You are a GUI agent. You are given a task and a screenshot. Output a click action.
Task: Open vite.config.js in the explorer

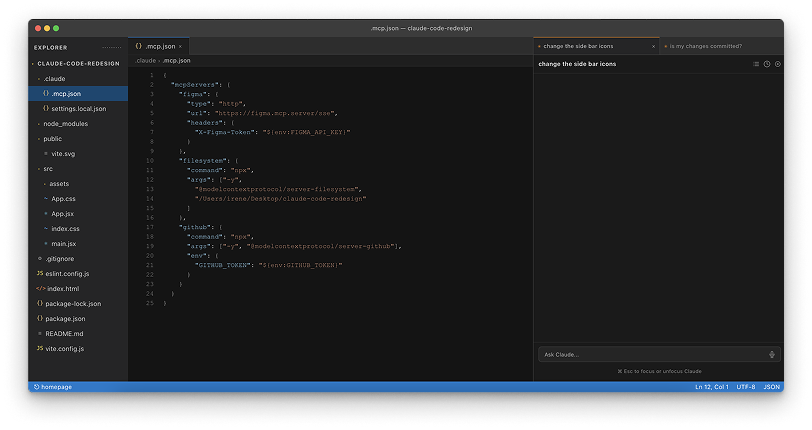(x=78, y=349)
